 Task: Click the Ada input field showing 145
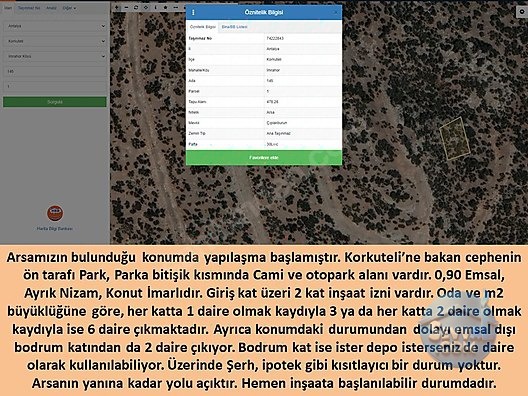(55, 71)
